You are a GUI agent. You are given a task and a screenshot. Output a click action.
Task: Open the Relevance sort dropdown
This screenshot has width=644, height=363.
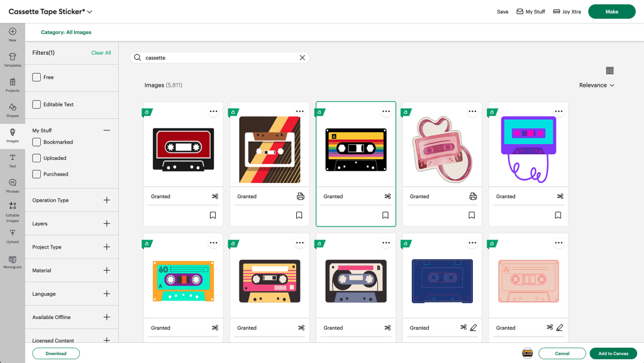(x=596, y=85)
